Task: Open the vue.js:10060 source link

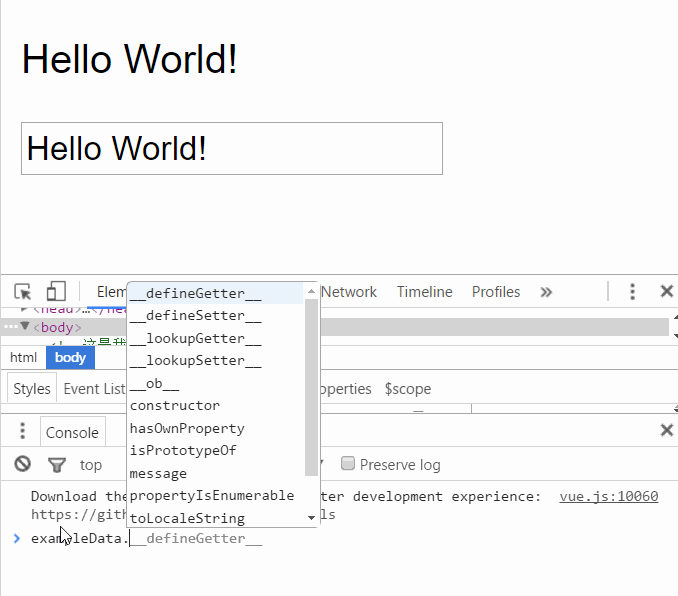Action: (x=608, y=496)
